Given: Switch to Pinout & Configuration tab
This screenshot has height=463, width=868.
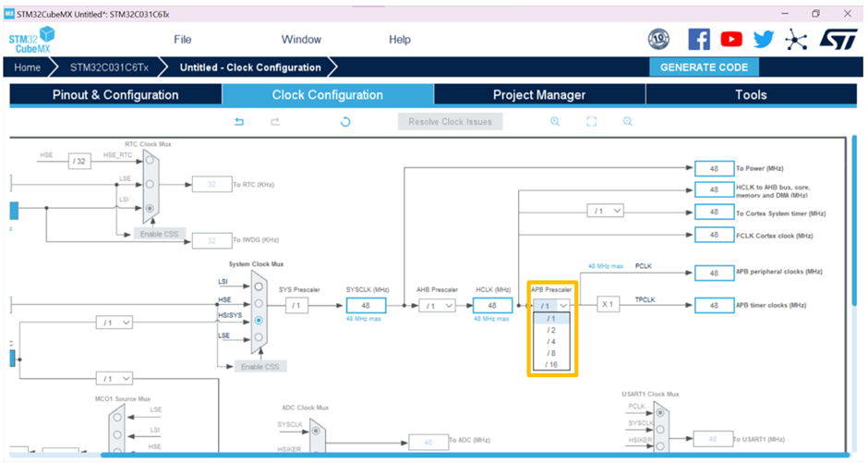Looking at the screenshot, I should (115, 94).
